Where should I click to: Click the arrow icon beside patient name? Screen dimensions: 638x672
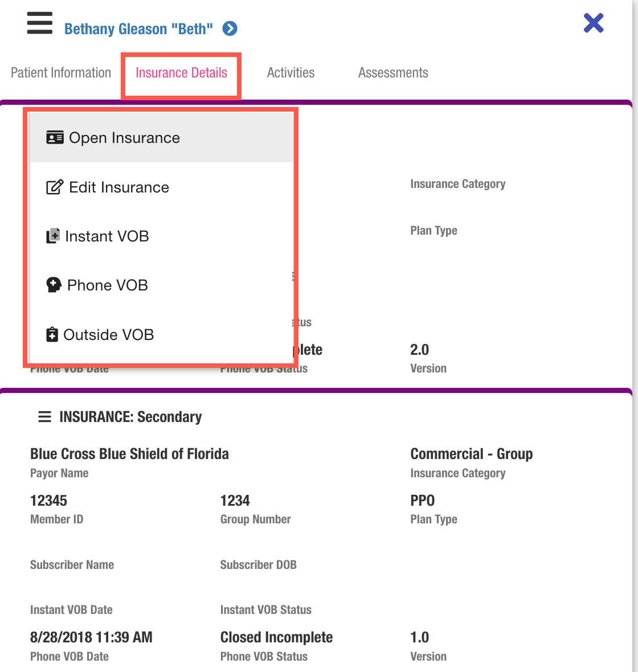(230, 28)
